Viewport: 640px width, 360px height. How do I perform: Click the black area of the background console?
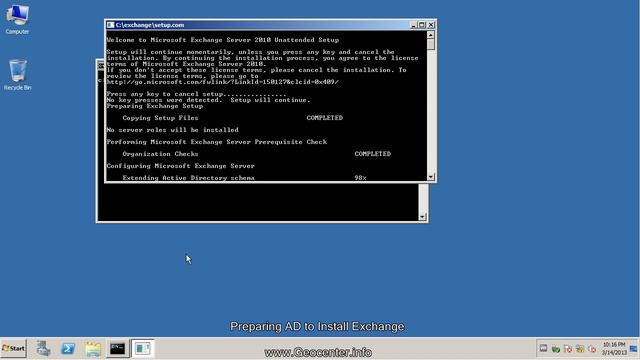pyautogui.click(x=258, y=202)
